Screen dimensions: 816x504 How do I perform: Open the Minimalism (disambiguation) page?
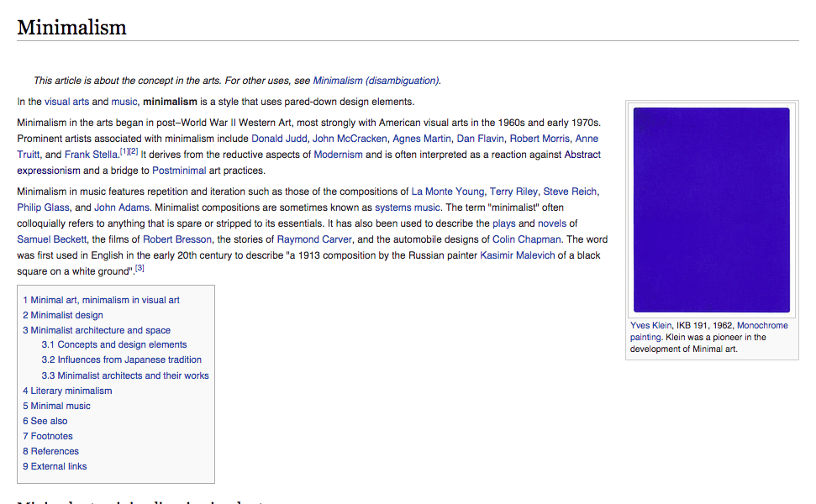click(x=375, y=81)
